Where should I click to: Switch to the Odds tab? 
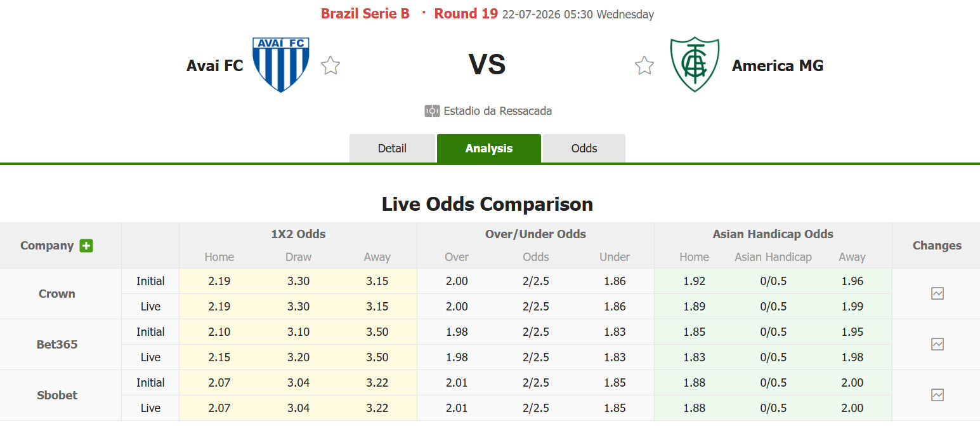click(584, 149)
